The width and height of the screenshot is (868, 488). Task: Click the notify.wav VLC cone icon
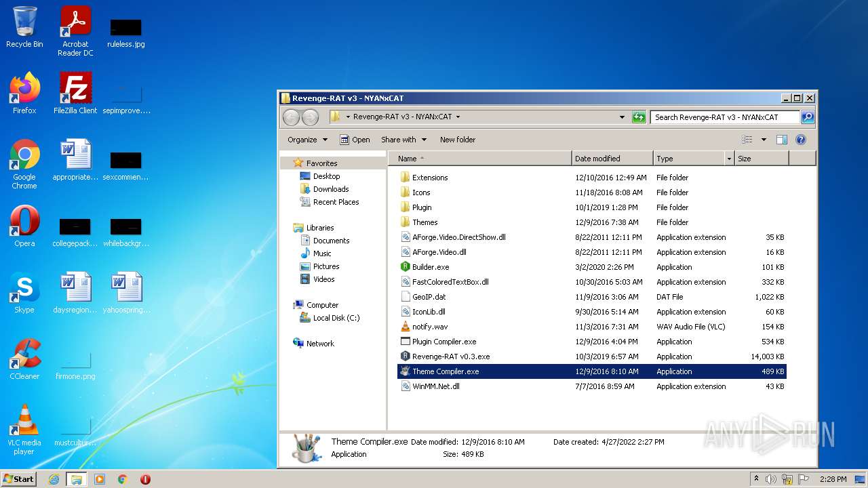click(x=405, y=327)
